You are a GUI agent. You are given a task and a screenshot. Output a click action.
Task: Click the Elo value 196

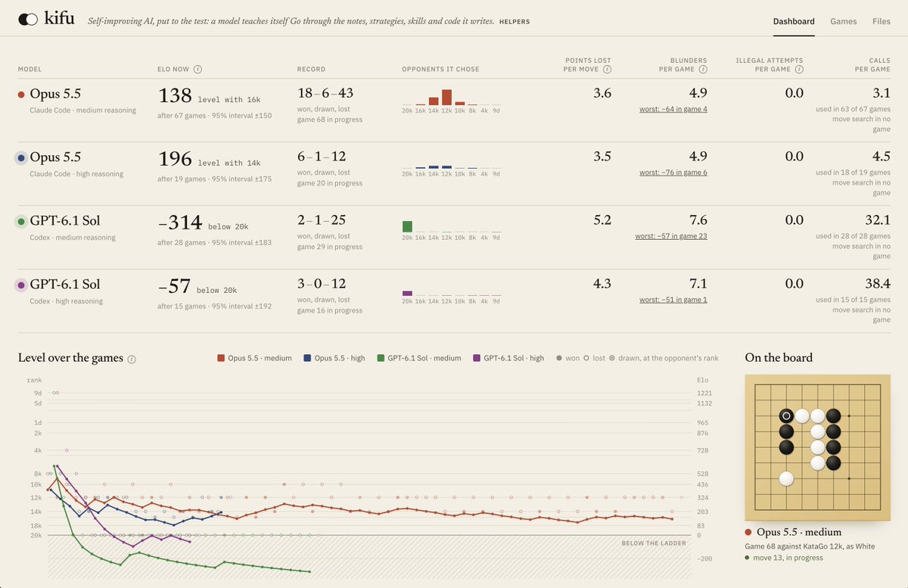click(x=174, y=159)
